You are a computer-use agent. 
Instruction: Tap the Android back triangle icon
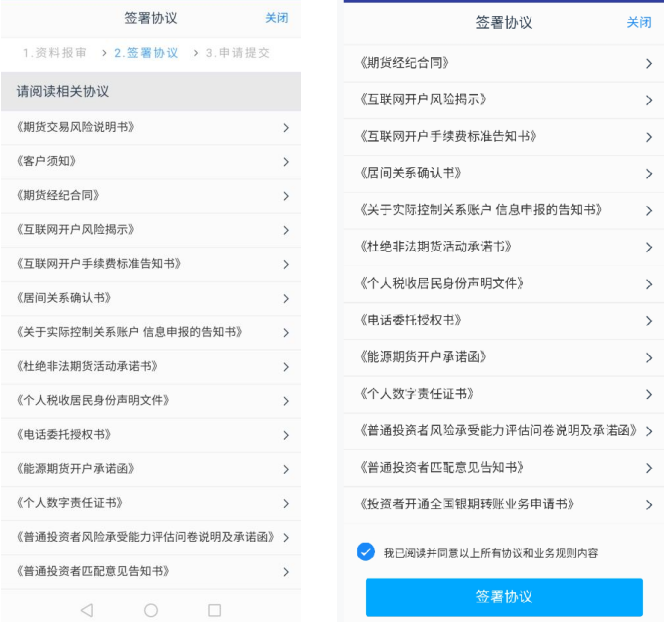[x=86, y=609]
